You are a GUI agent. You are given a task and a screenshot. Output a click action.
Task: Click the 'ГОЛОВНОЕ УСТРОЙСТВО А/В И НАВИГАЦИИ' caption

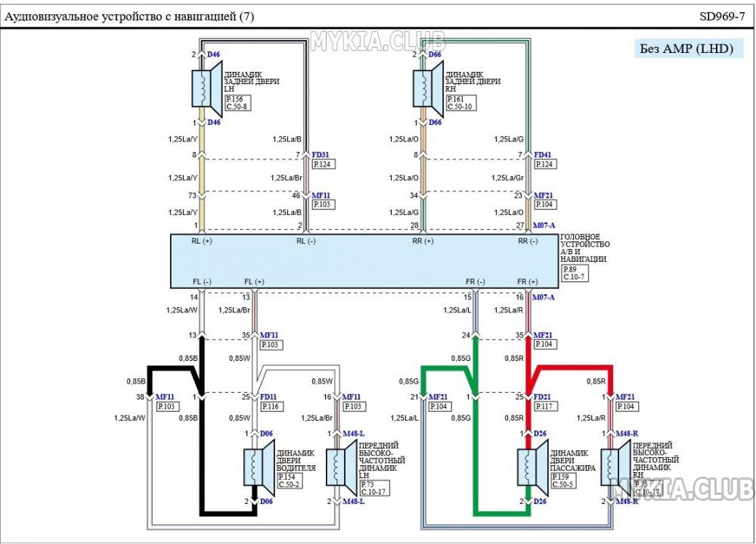point(585,247)
